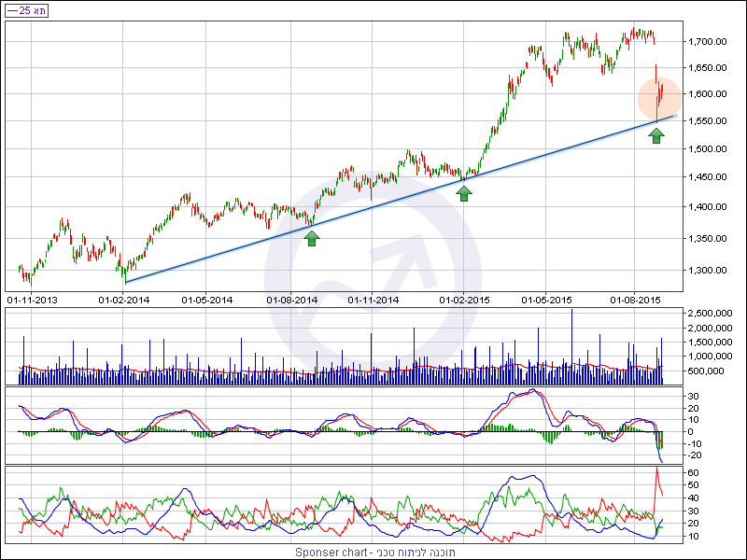Open the Sponser chart footer link
The height and width of the screenshot is (560, 747).
point(373,552)
